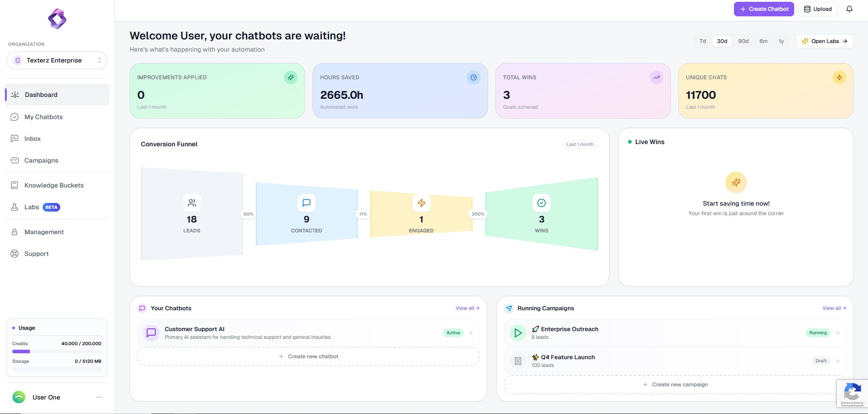Click the Unique Chats lightning icon
Viewport: 868px width, 414px height.
839,77
